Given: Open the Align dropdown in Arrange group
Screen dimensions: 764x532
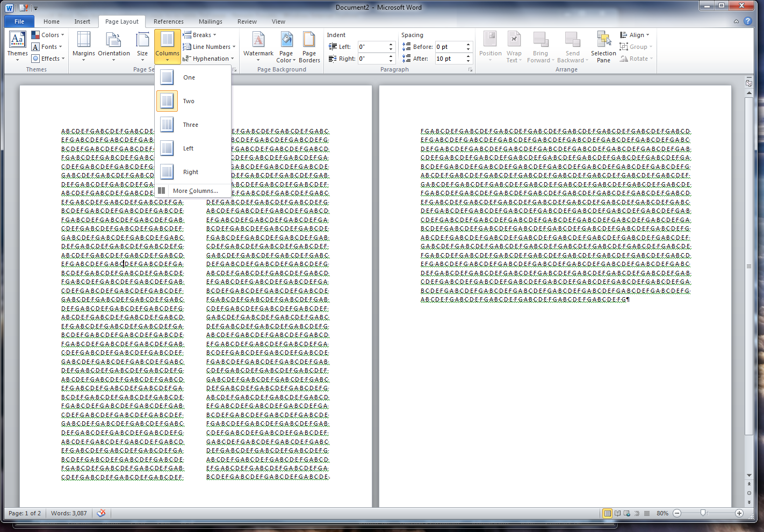Looking at the screenshot, I should pyautogui.click(x=635, y=35).
